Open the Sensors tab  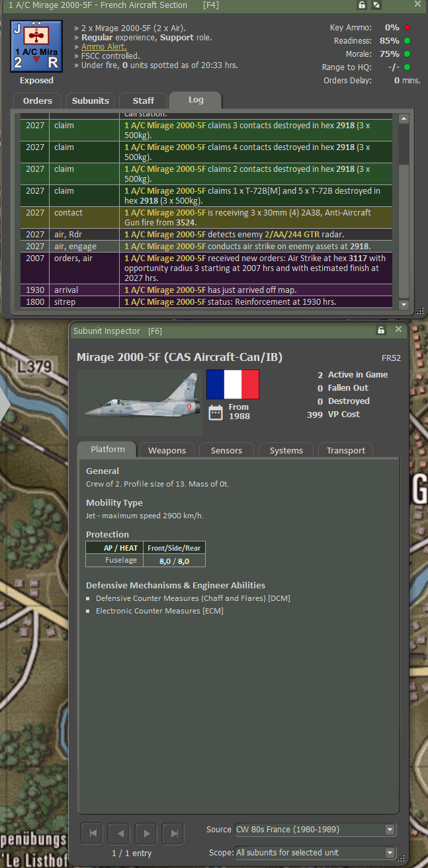click(226, 450)
